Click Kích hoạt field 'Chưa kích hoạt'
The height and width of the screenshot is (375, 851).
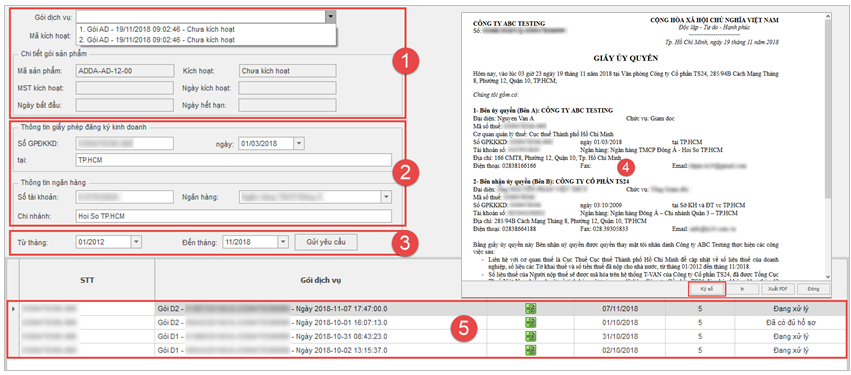[287, 70]
